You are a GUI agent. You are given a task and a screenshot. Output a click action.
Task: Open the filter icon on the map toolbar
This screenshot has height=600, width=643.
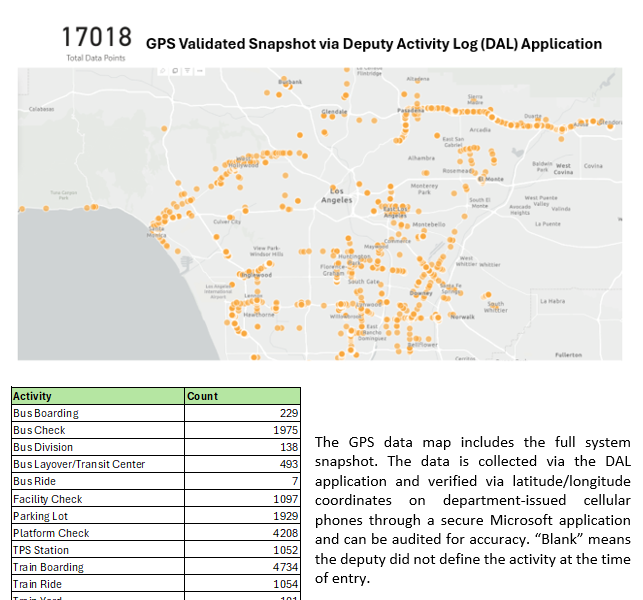(187, 71)
